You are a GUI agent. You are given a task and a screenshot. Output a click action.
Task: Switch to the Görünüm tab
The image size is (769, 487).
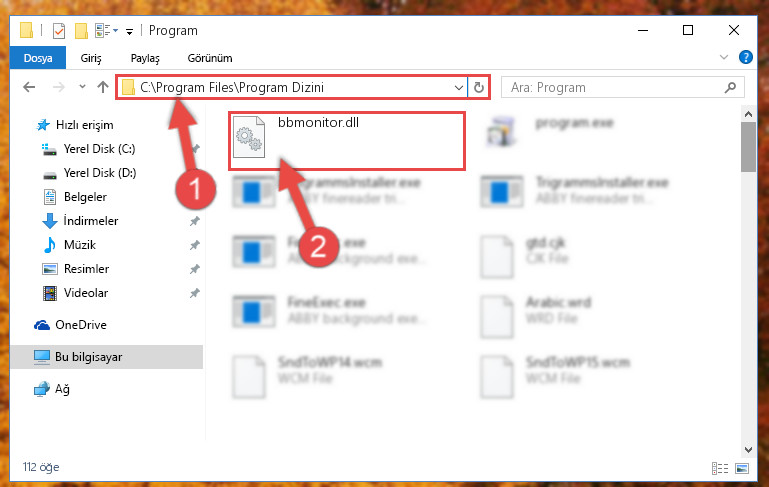(x=210, y=58)
